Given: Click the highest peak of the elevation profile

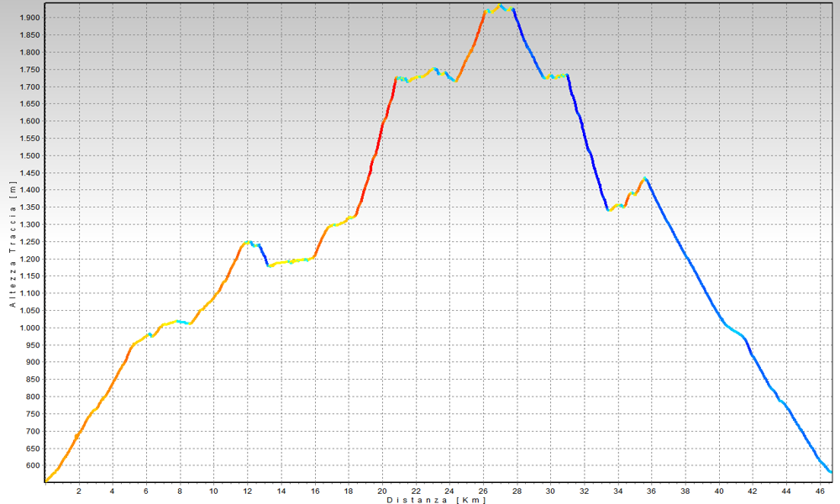Looking at the screenshot, I should pos(501,6).
